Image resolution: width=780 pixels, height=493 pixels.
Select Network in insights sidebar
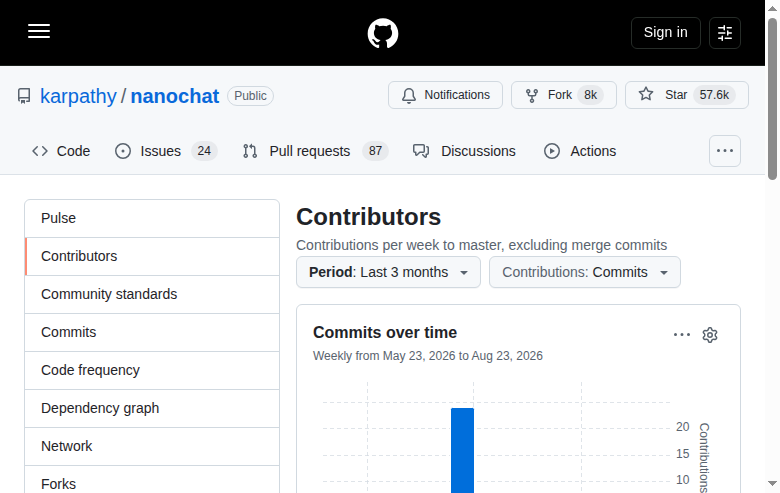[152, 446]
